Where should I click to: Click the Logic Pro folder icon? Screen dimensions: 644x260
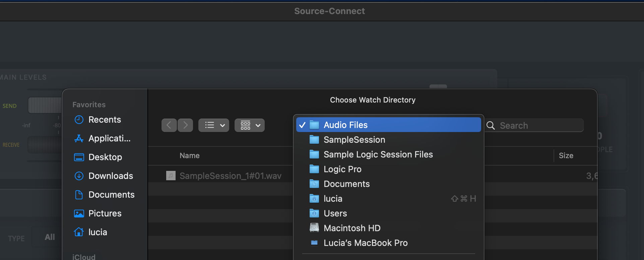click(x=314, y=169)
